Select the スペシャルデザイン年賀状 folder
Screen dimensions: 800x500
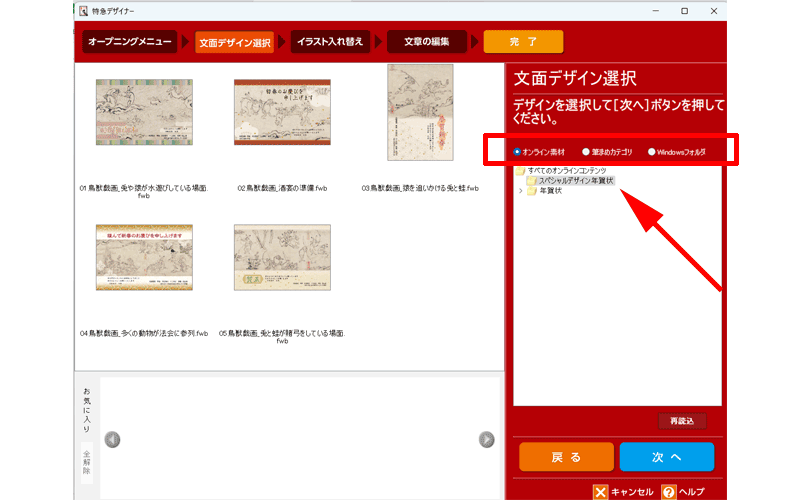tap(576, 181)
